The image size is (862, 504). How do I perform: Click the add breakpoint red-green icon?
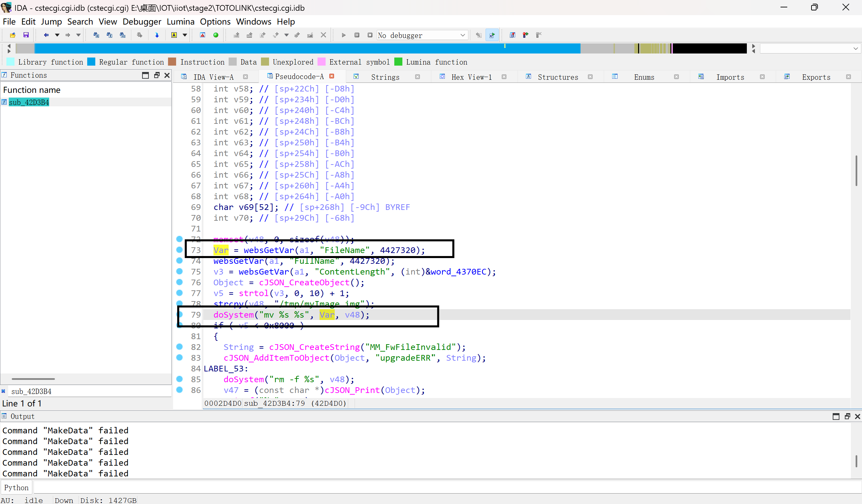pyautogui.click(x=525, y=35)
